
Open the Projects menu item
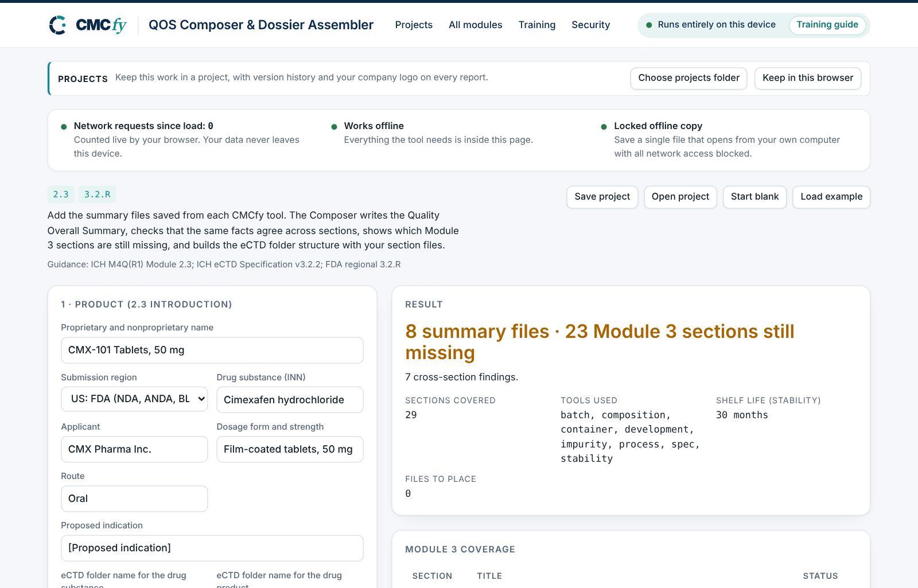[x=414, y=25]
